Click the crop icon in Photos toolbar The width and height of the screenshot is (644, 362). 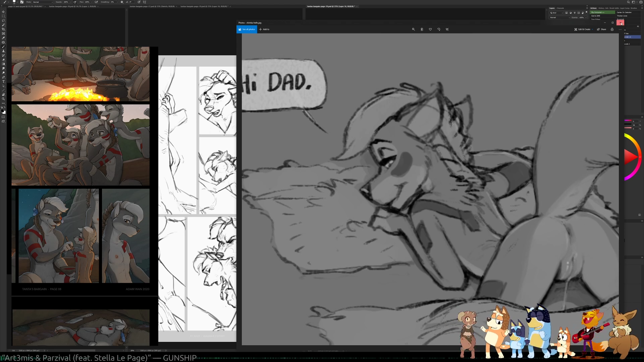pyautogui.click(x=447, y=29)
